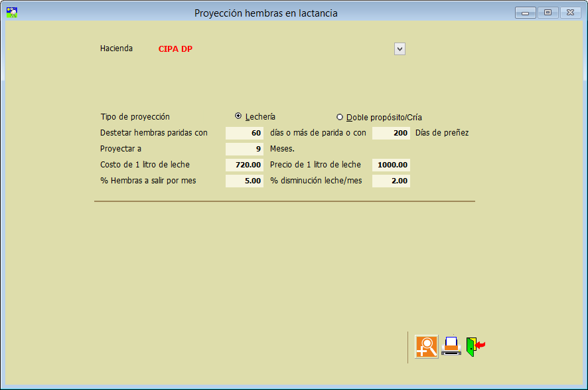588x390 pixels.
Task: Click the days since calving field showing 60
Action: coord(244,133)
